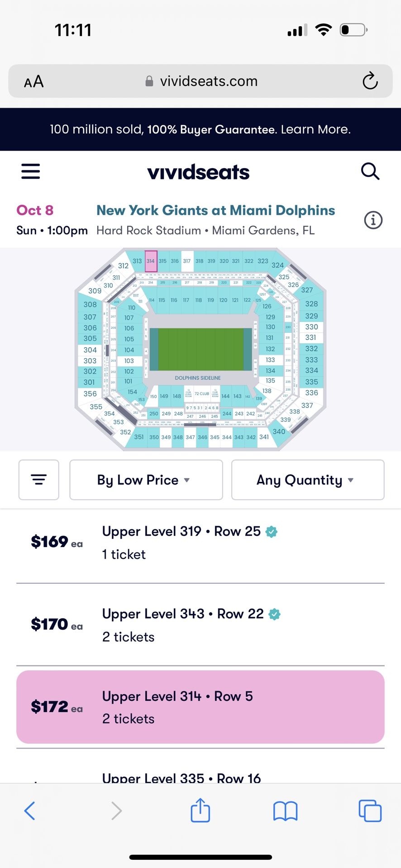The image size is (401, 868).
Task: Go to Vivid Seats home via logo
Action: [x=198, y=172]
